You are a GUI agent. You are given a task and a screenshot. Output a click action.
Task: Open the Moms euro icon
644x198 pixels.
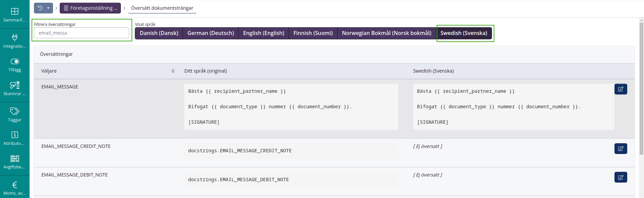pyautogui.click(x=14, y=185)
